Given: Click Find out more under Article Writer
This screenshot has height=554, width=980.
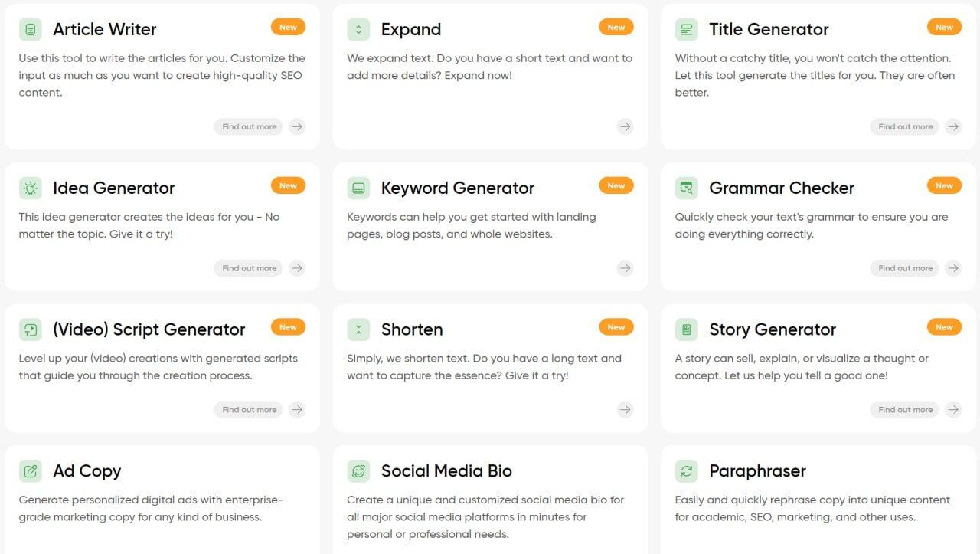Looking at the screenshot, I should [x=249, y=126].
